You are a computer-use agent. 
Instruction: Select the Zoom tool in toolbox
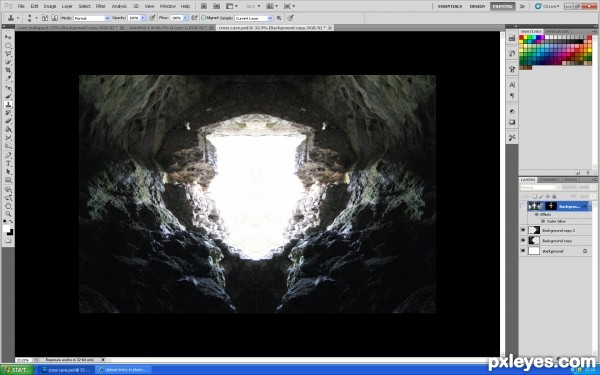[x=8, y=214]
